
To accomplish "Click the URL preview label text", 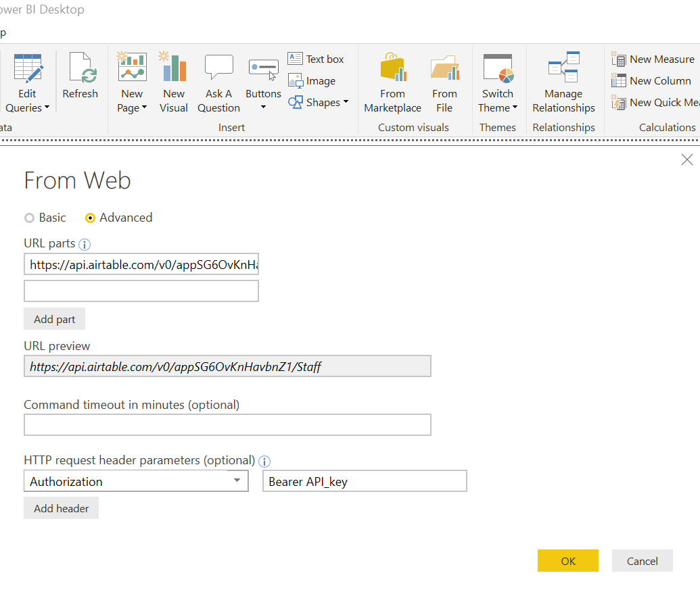I will (57, 346).
